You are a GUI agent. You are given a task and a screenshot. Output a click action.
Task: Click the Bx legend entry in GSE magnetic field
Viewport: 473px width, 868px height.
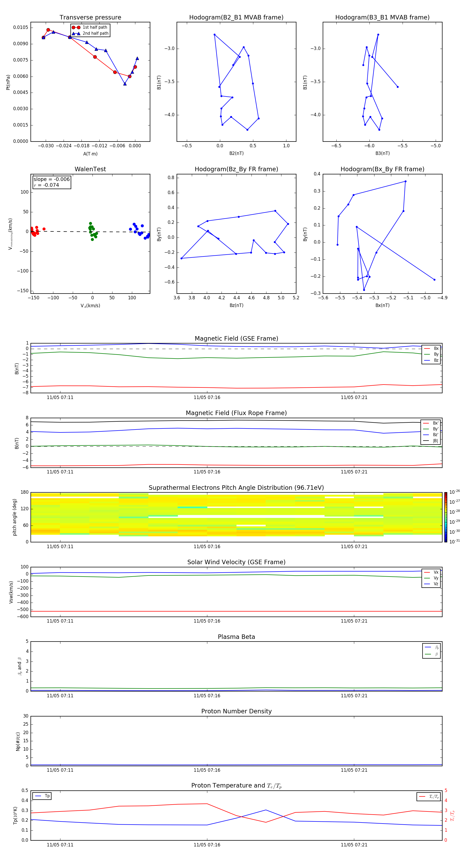click(431, 349)
